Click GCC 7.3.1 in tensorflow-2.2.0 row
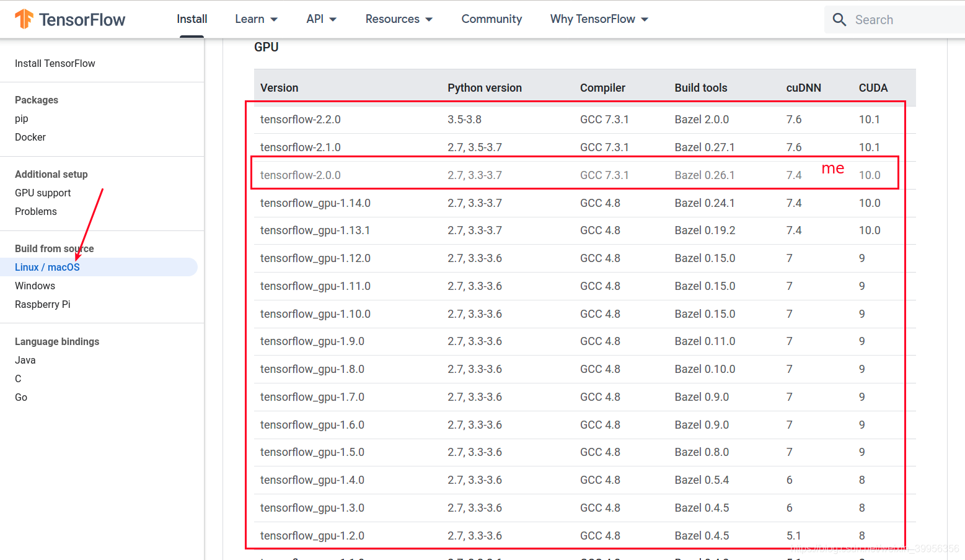This screenshot has width=965, height=560. click(604, 120)
